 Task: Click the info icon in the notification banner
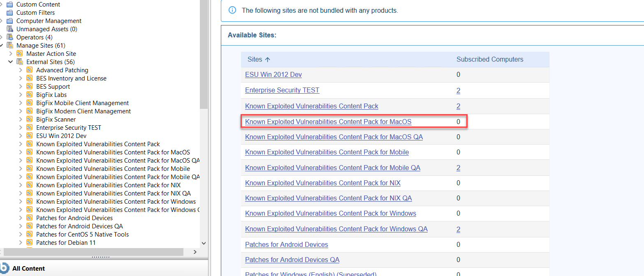point(232,10)
